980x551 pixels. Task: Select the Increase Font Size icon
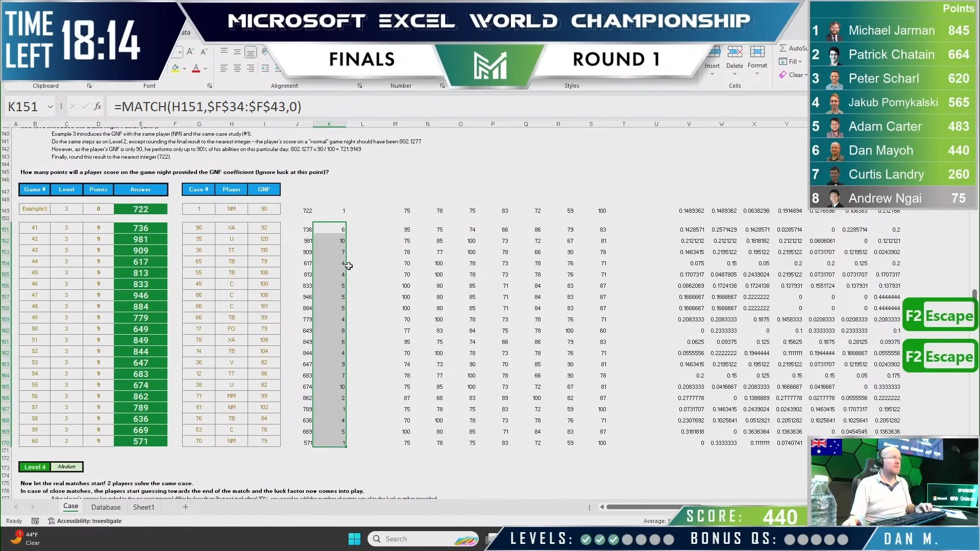190,52
